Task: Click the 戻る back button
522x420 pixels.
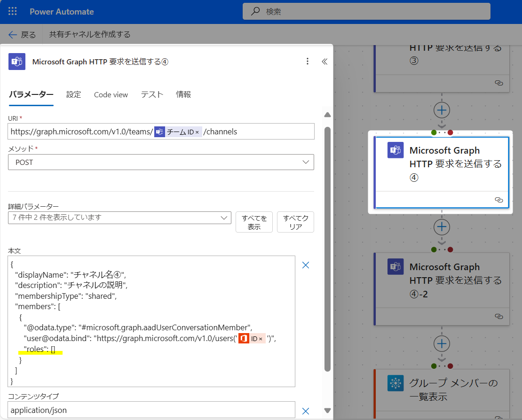Action: point(22,35)
